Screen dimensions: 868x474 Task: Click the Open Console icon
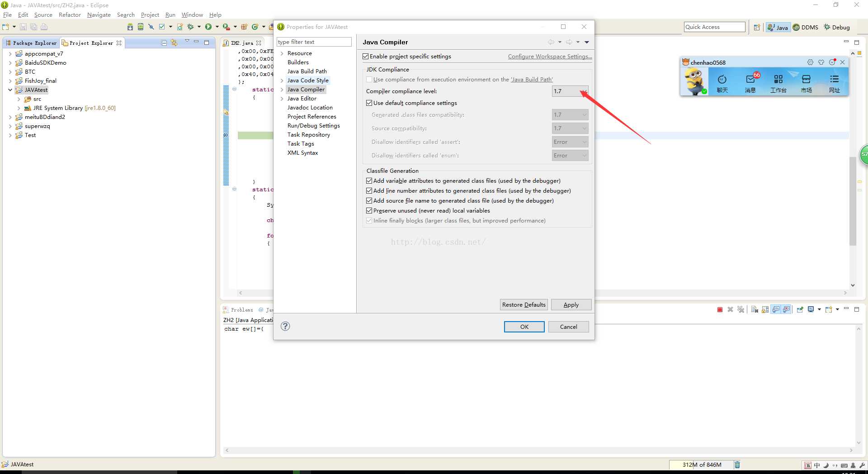829,309
